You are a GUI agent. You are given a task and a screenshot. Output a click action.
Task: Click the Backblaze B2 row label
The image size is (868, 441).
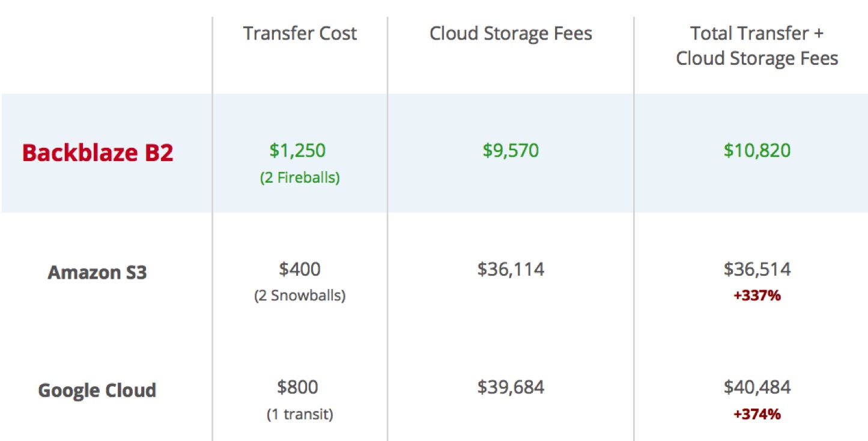tap(98, 153)
